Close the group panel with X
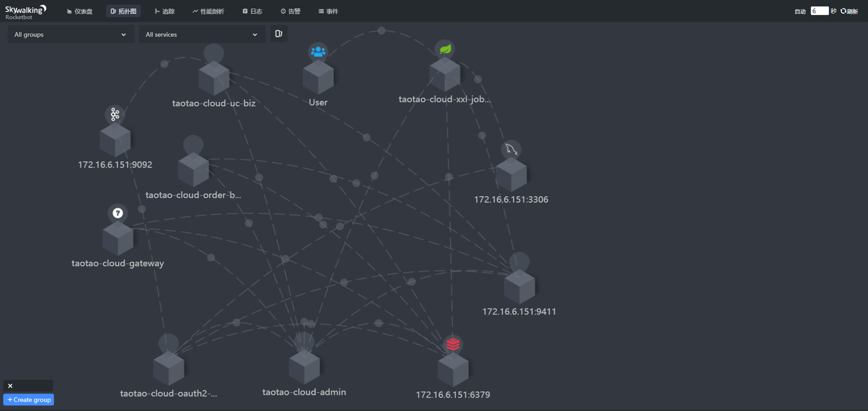 pos(10,386)
